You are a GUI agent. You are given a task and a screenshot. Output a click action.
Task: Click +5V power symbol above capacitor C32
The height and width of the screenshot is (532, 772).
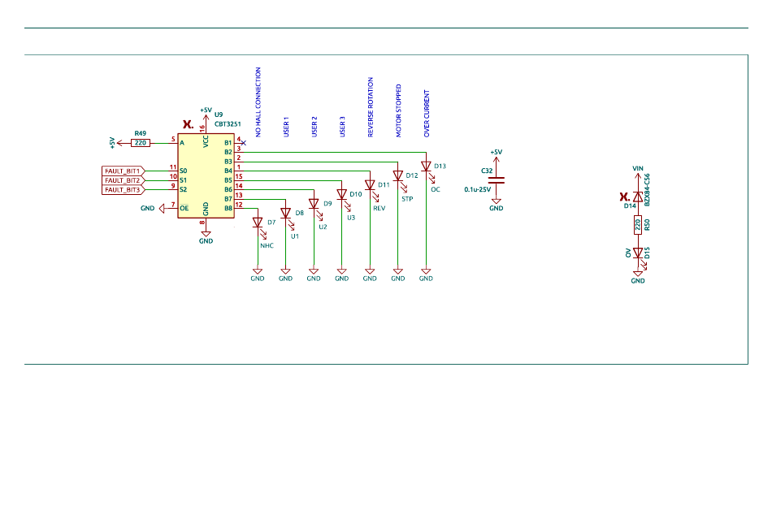[497, 158]
